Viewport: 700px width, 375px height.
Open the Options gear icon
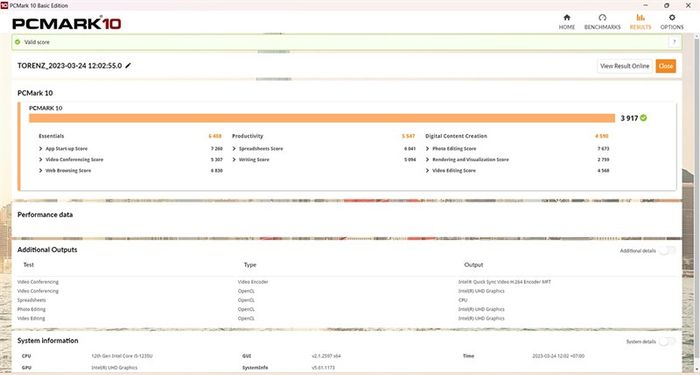tap(672, 18)
